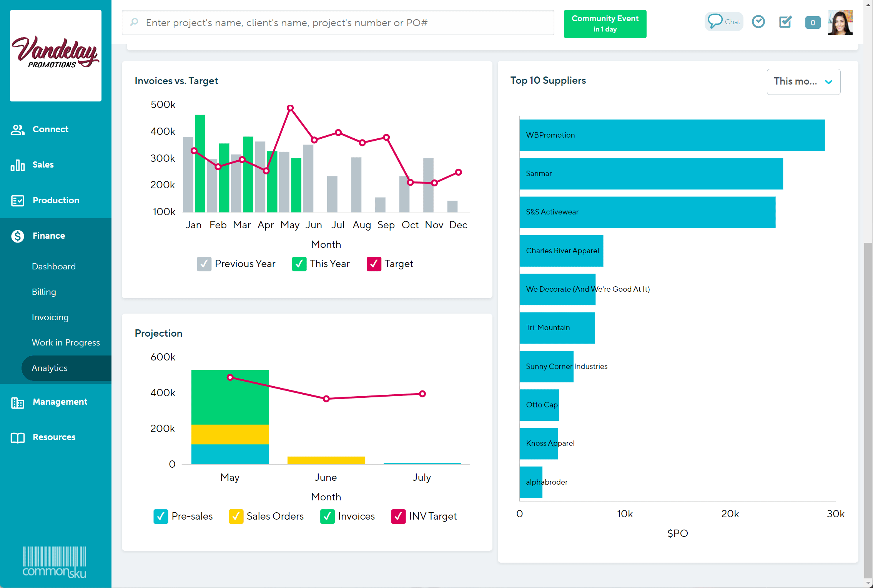This screenshot has width=873, height=588.
Task: Open the notes edit icon in header
Action: [x=785, y=22]
